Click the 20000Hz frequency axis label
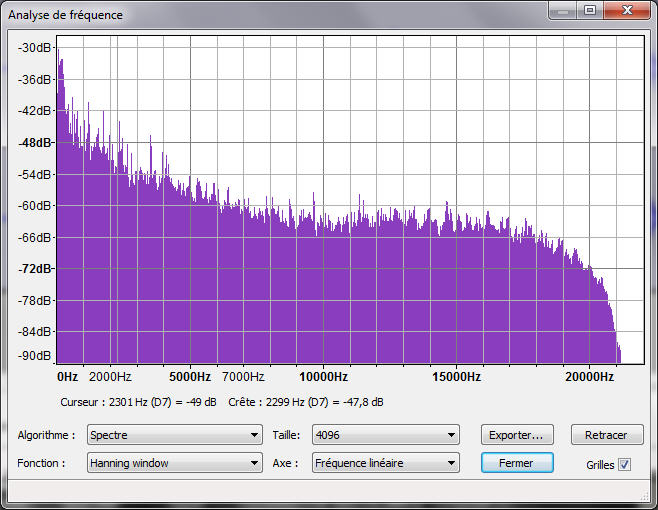The width and height of the screenshot is (658, 510). click(x=590, y=377)
